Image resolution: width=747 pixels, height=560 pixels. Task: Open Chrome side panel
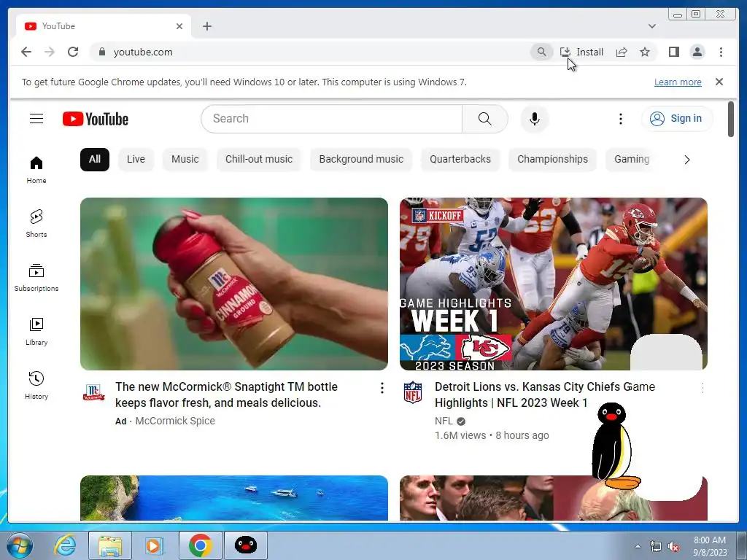pos(673,52)
